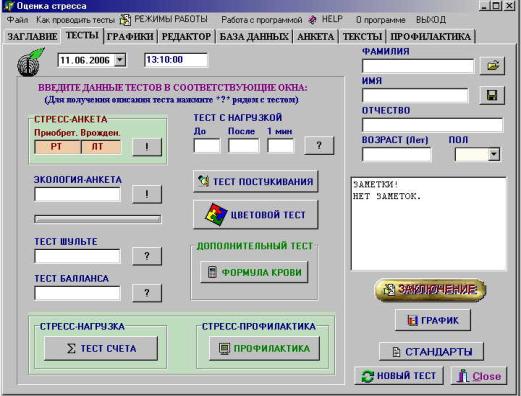Click the ТЕСТ ШУЛЬТЕ input field
The image size is (521, 396).
point(77,256)
